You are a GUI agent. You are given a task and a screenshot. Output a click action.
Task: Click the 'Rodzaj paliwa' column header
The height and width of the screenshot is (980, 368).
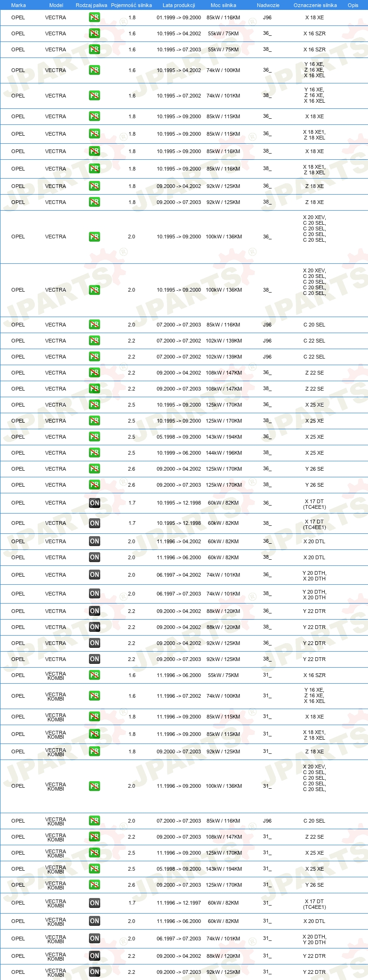click(x=91, y=5)
